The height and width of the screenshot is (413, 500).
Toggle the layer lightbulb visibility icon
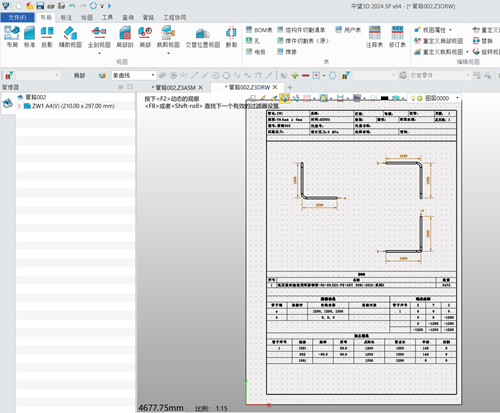(x=413, y=98)
